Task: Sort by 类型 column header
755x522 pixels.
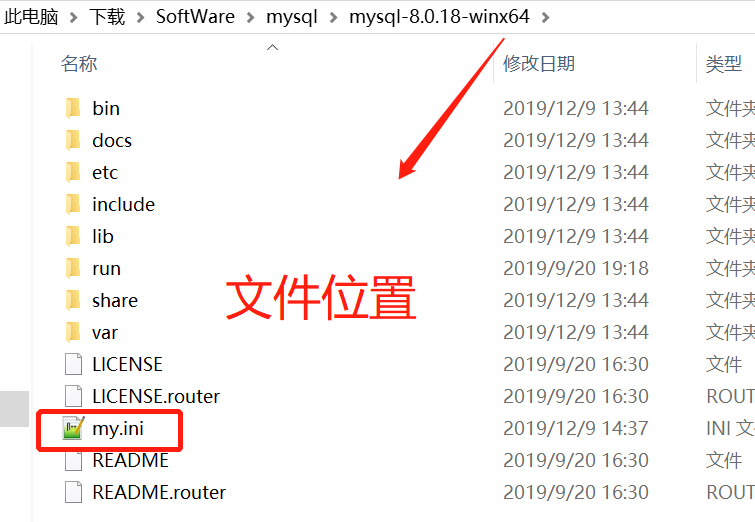Action: pyautogui.click(x=723, y=63)
